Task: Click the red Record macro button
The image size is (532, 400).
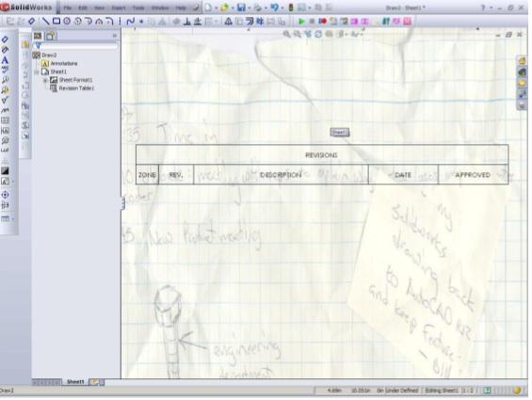Action: pyautogui.click(x=323, y=22)
